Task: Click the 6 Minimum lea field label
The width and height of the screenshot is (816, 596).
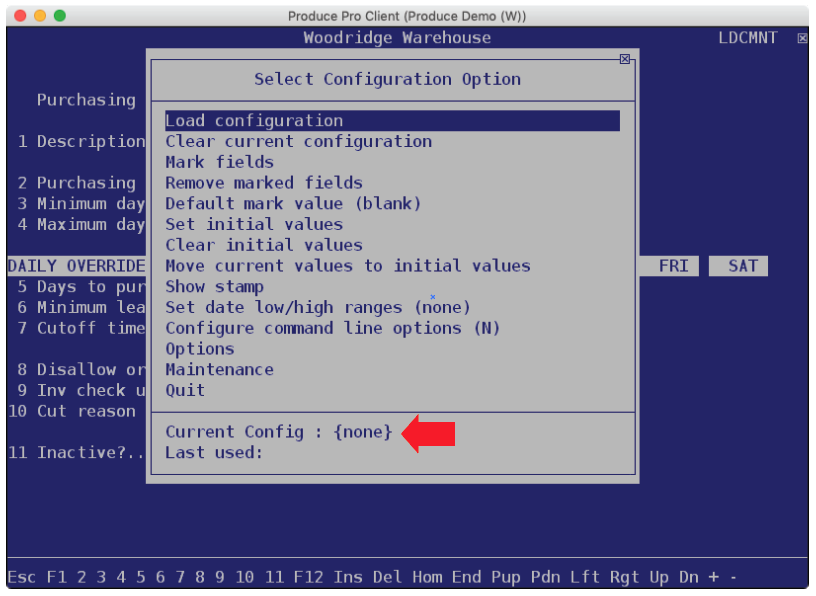Action: [x=81, y=308]
